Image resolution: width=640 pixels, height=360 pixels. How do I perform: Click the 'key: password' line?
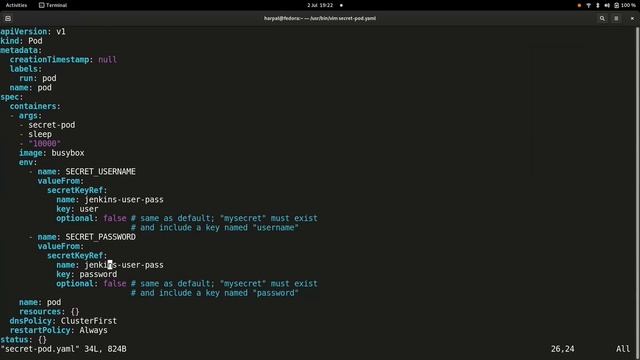click(x=87, y=274)
